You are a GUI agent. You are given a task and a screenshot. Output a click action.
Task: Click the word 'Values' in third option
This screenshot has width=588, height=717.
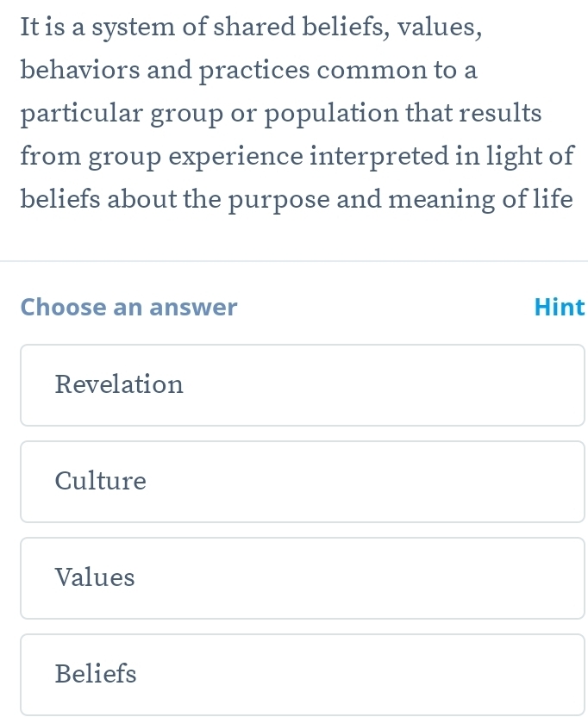(x=95, y=577)
